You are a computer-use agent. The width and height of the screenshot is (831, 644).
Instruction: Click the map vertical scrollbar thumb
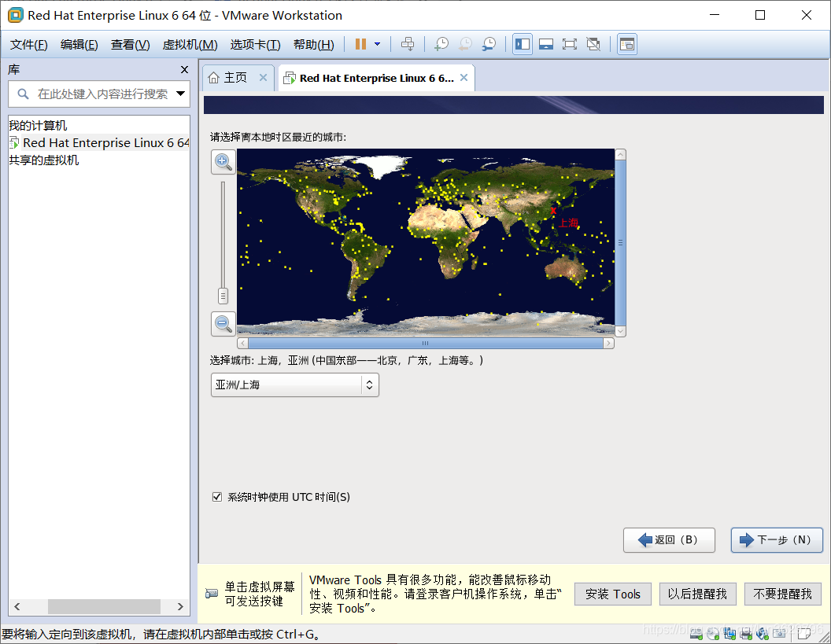(621, 243)
